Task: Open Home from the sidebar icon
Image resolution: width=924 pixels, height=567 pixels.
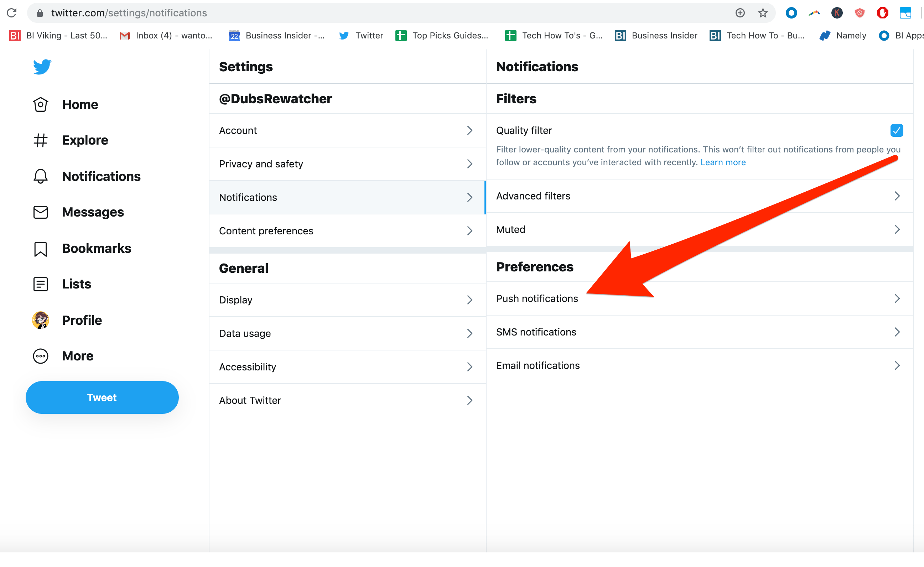Action: coord(41,105)
